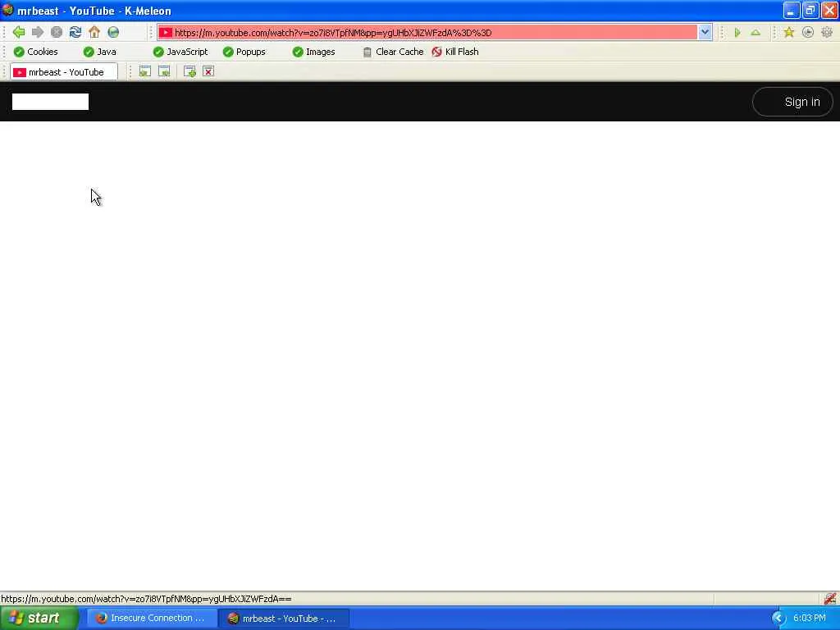Expand system tray hidden icons arrow
840x630 pixels.
pyautogui.click(x=778, y=619)
